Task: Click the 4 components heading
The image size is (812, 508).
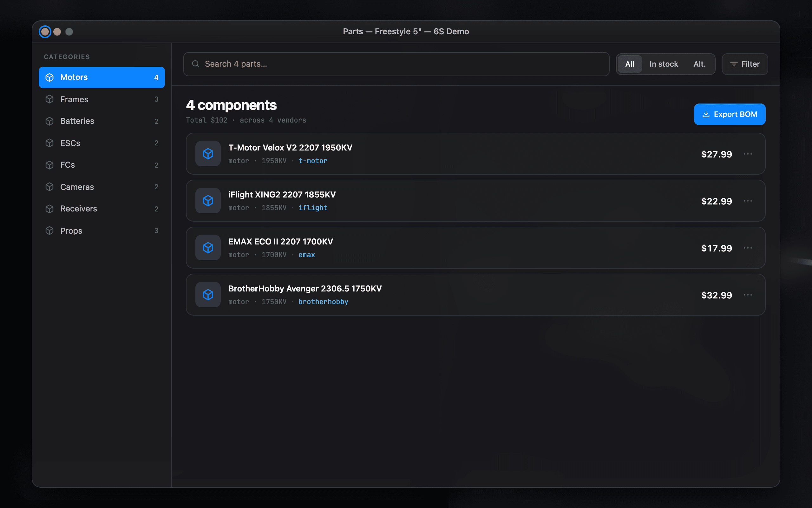Action: 231,105
